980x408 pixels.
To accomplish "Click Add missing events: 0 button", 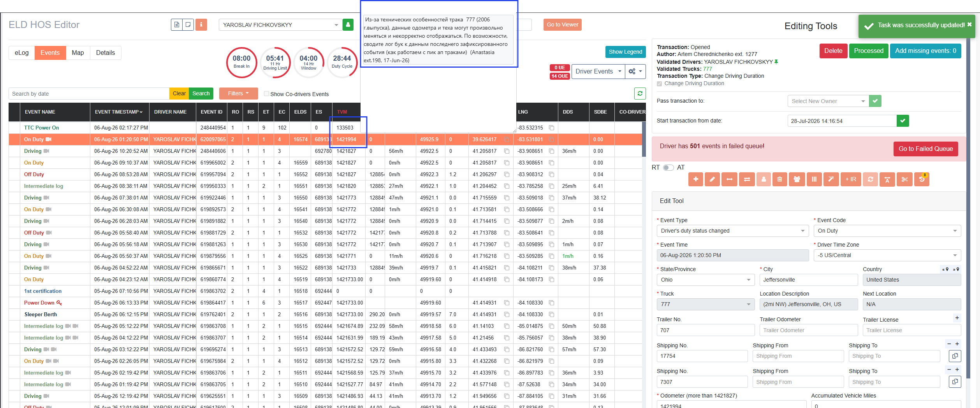I will pos(925,51).
